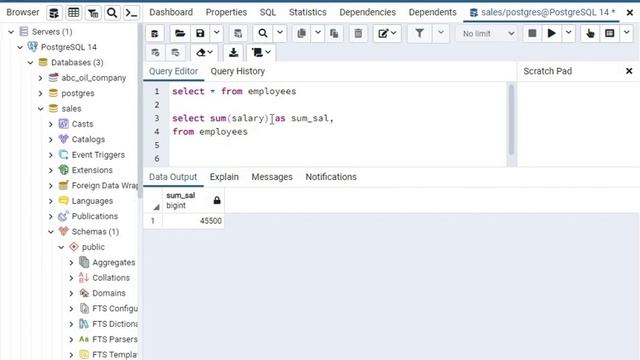
Task: Execute the query with the Play icon
Action: pos(551,33)
